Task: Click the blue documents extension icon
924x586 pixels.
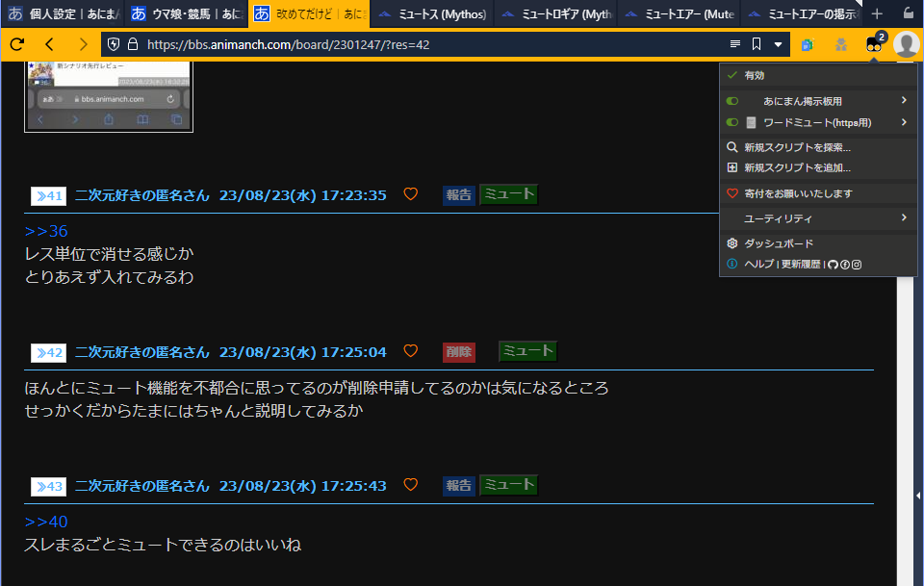Action: (808, 45)
